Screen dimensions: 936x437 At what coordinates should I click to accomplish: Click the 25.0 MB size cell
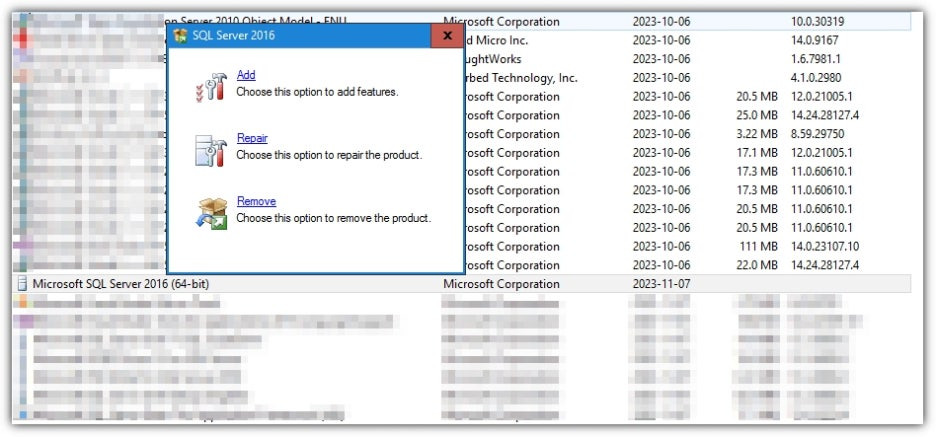pyautogui.click(x=757, y=115)
